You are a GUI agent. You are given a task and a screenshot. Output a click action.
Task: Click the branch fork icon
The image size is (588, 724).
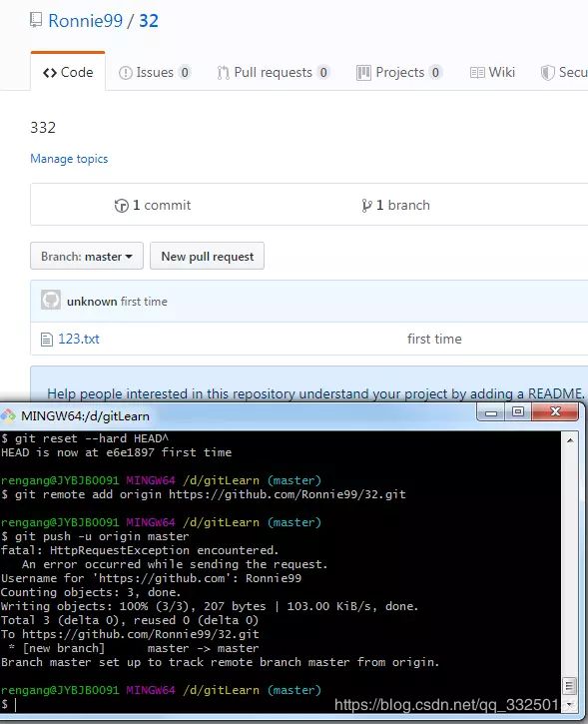coord(366,206)
